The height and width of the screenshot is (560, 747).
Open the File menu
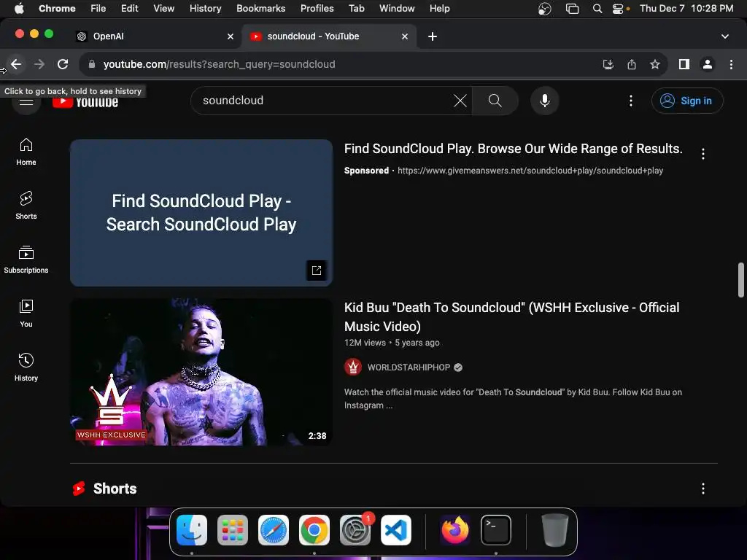pos(98,9)
